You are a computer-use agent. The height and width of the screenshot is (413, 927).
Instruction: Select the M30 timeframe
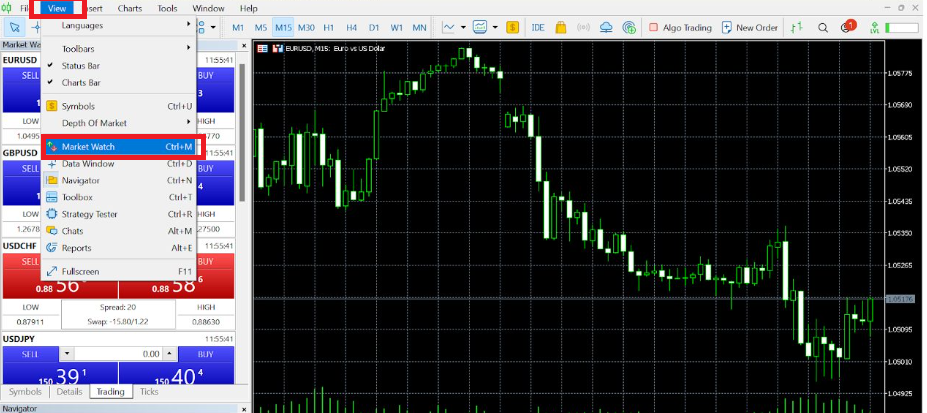(306, 27)
